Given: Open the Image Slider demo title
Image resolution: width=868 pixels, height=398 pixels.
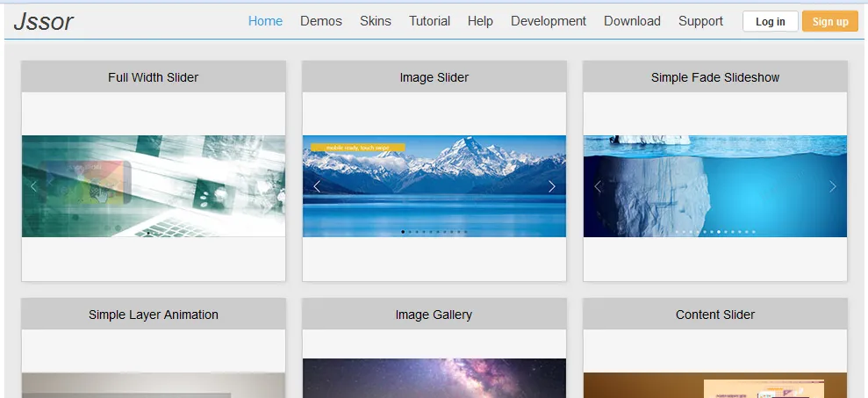Looking at the screenshot, I should [434, 77].
